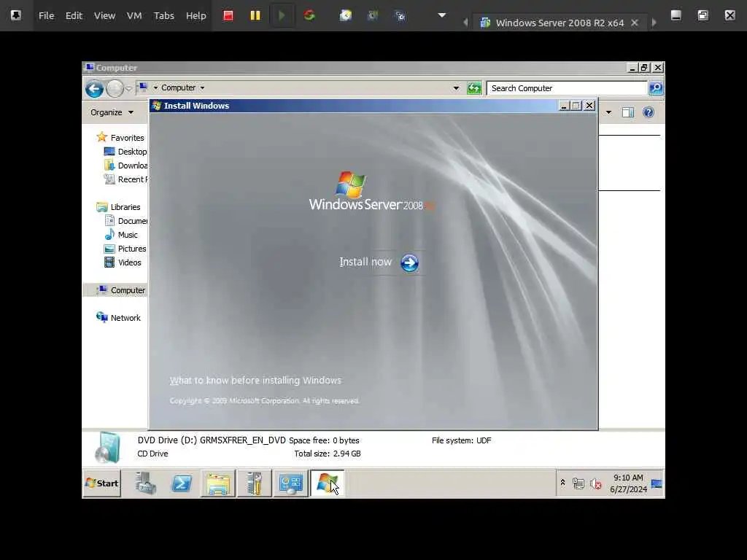Click the Show desktop button in tray
Viewport: 747px width, 560px height.
click(657, 483)
